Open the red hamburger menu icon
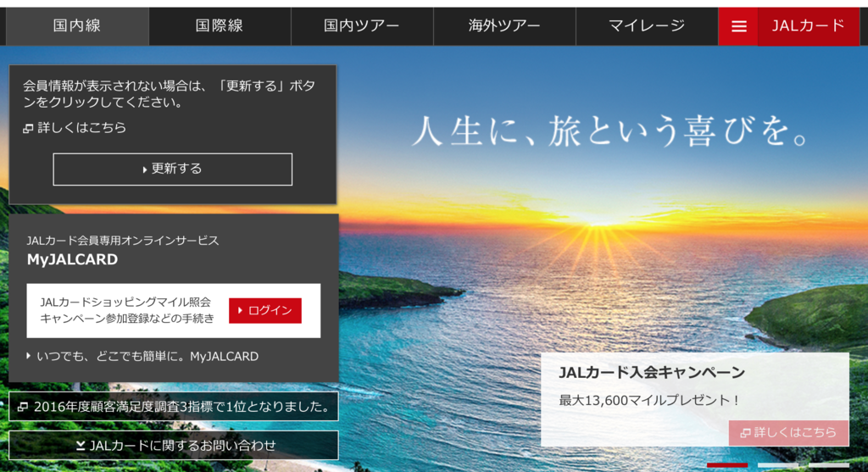 pyautogui.click(x=738, y=26)
